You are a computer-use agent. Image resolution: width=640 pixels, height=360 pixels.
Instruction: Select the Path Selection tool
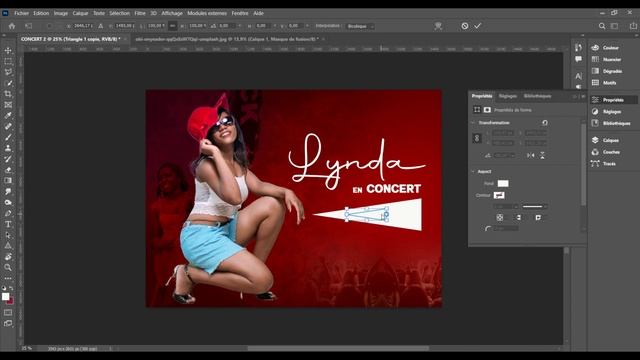click(8, 235)
